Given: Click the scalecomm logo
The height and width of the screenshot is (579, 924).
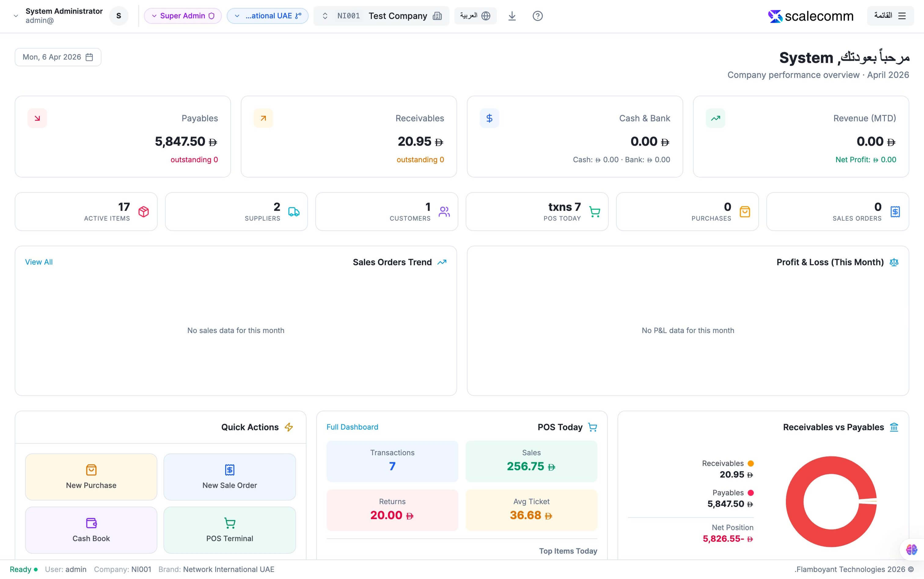Looking at the screenshot, I should [811, 16].
